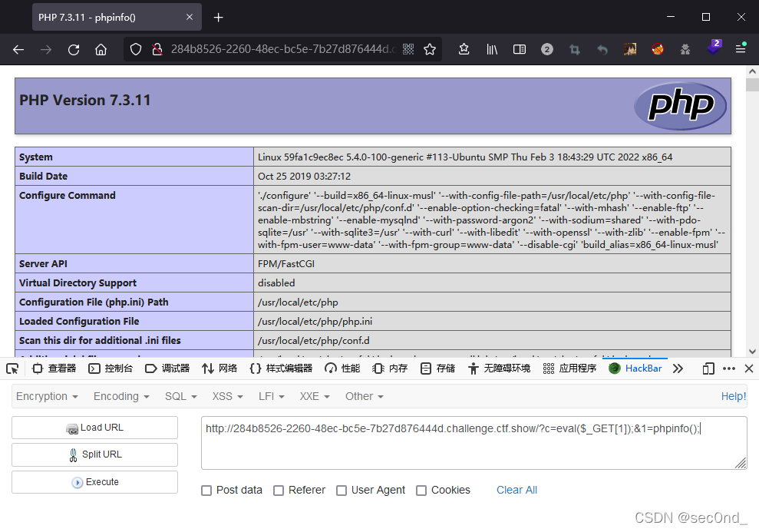759x532 pixels.
Task: Open the 存储 storage tab
Action: 437,368
